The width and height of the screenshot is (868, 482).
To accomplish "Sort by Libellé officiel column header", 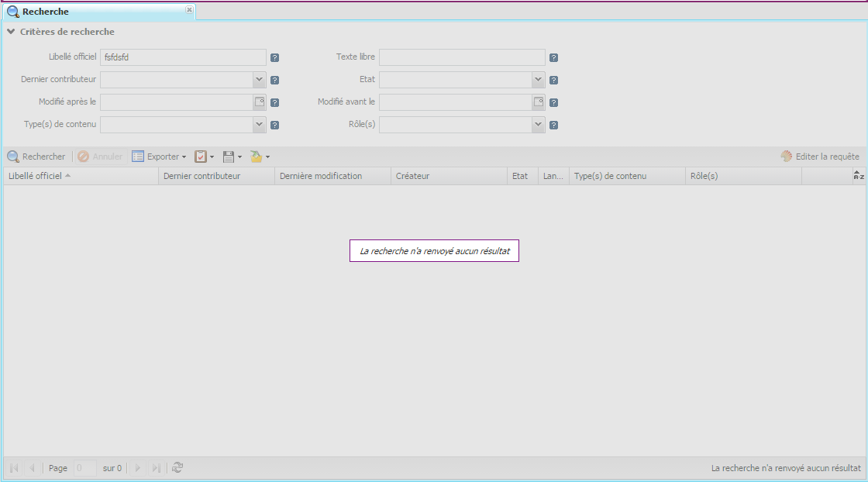I will (35, 176).
